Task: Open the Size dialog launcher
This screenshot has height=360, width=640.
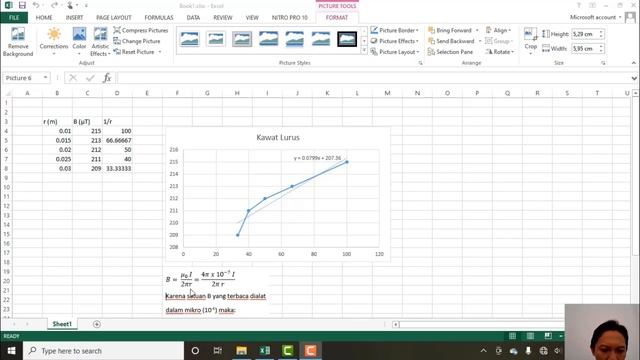Action: pos(603,63)
